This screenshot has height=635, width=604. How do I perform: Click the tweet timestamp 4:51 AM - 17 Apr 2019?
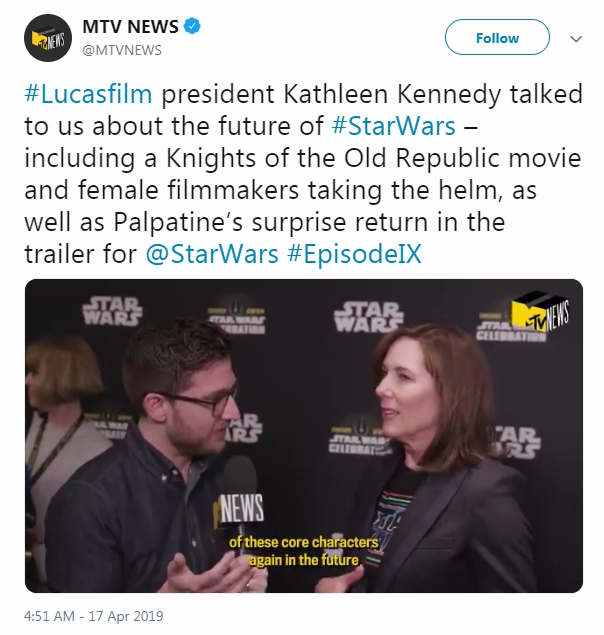pos(94,616)
